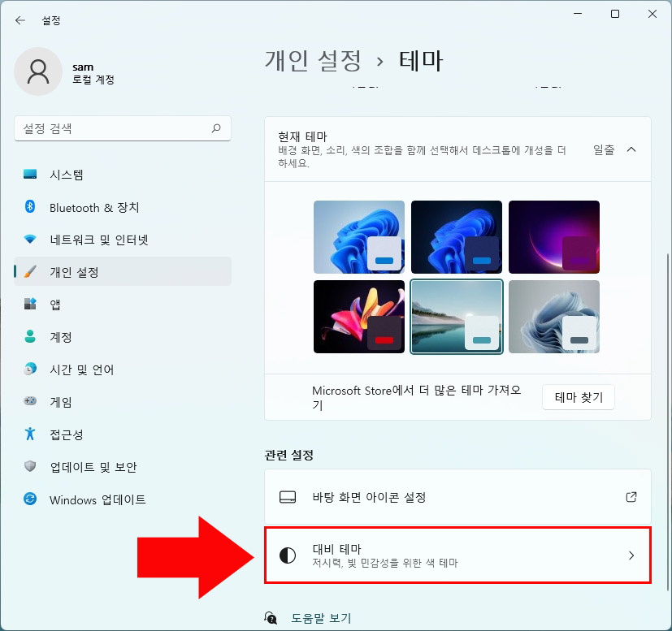The width and height of the screenshot is (672, 631).
Task: Open 대비 테마 with its right chevron
Action: (631, 555)
